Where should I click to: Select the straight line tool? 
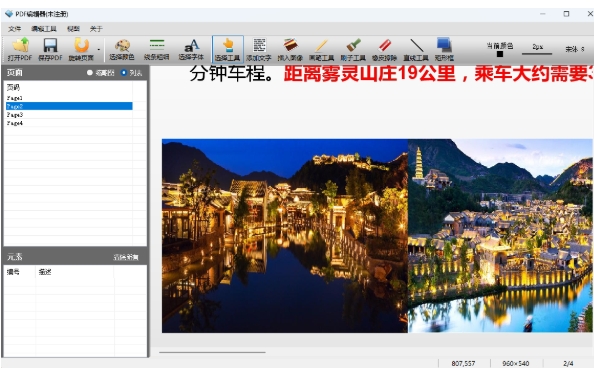coord(416,49)
